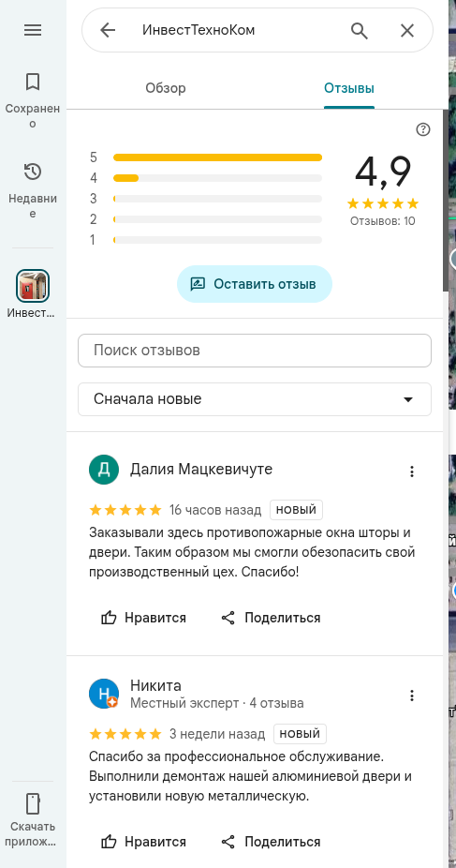Image resolution: width=456 pixels, height=868 pixels.
Task: Click the magnifier search icon
Action: (360, 30)
